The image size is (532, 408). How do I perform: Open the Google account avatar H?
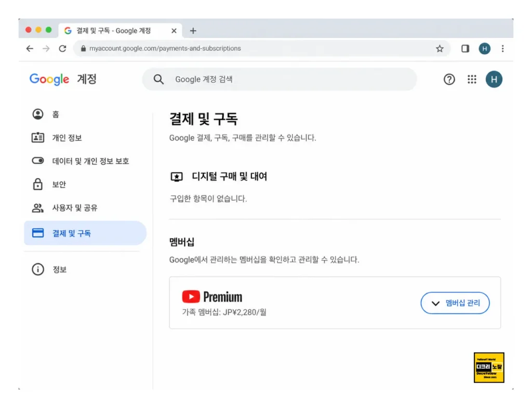point(494,79)
